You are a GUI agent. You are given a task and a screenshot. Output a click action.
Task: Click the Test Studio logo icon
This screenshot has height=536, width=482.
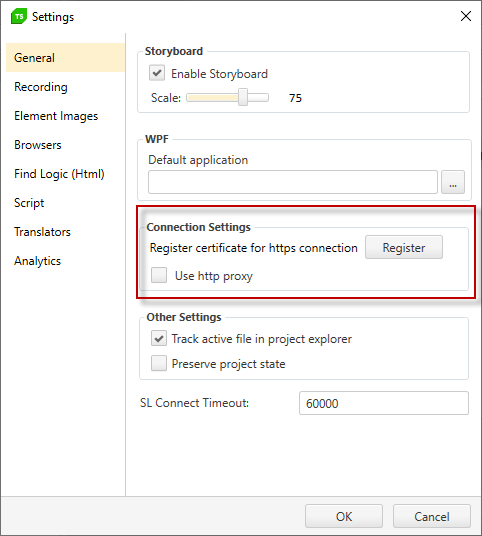(x=19, y=16)
